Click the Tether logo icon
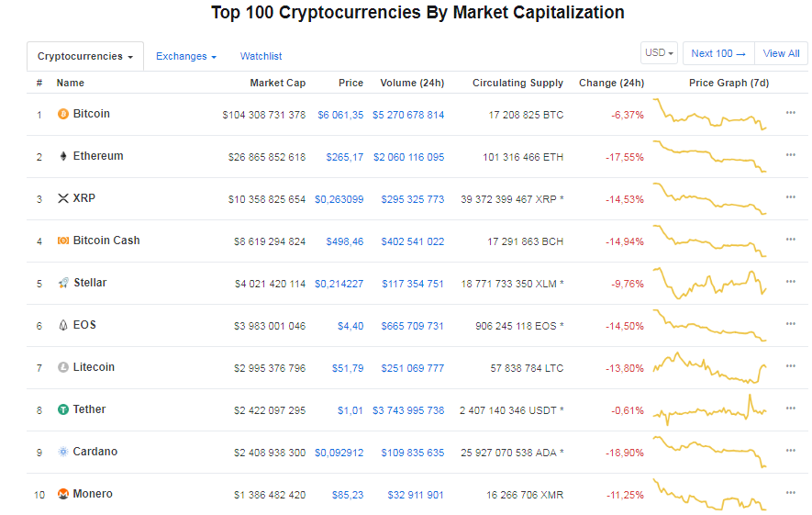 click(63, 410)
